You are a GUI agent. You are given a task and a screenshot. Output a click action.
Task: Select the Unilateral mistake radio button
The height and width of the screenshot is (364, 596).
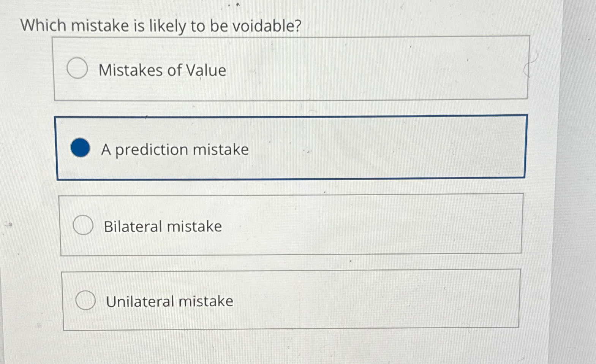pos(85,300)
